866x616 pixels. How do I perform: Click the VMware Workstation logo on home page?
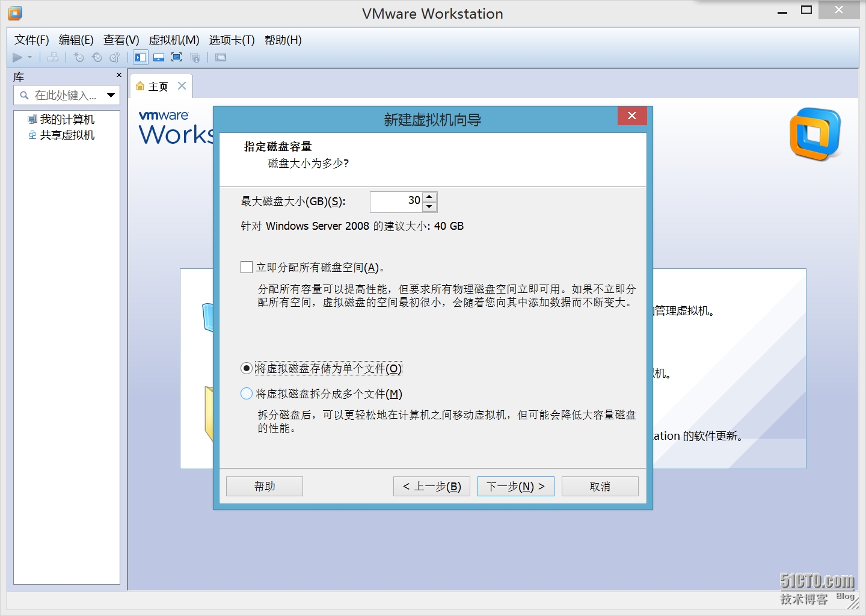click(815, 134)
